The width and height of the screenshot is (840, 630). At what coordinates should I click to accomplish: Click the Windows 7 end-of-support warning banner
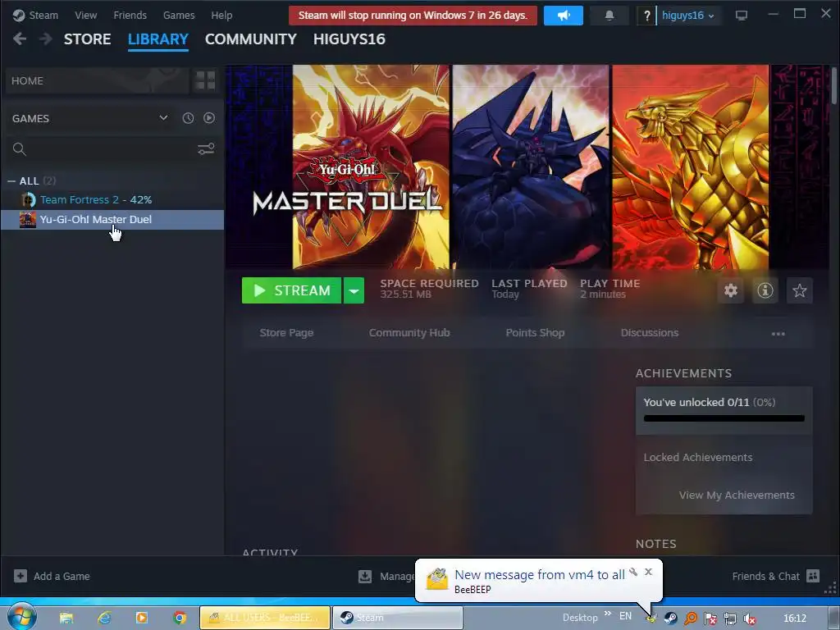[x=413, y=16]
